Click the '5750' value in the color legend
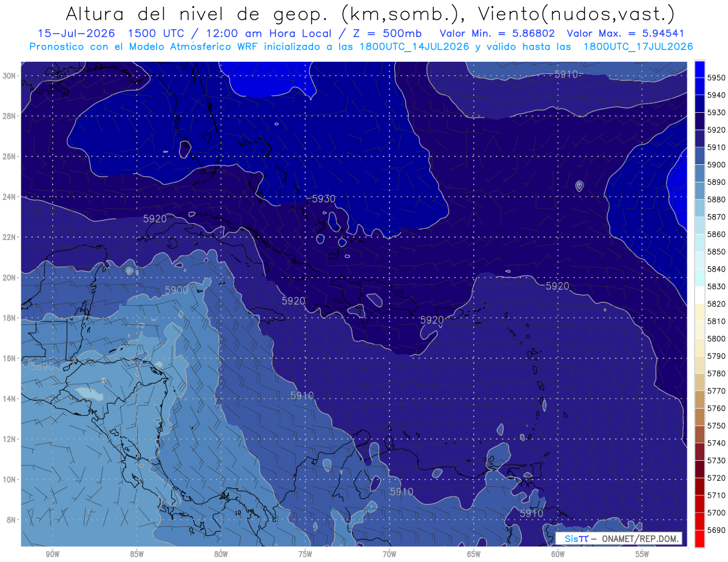 coord(716,426)
